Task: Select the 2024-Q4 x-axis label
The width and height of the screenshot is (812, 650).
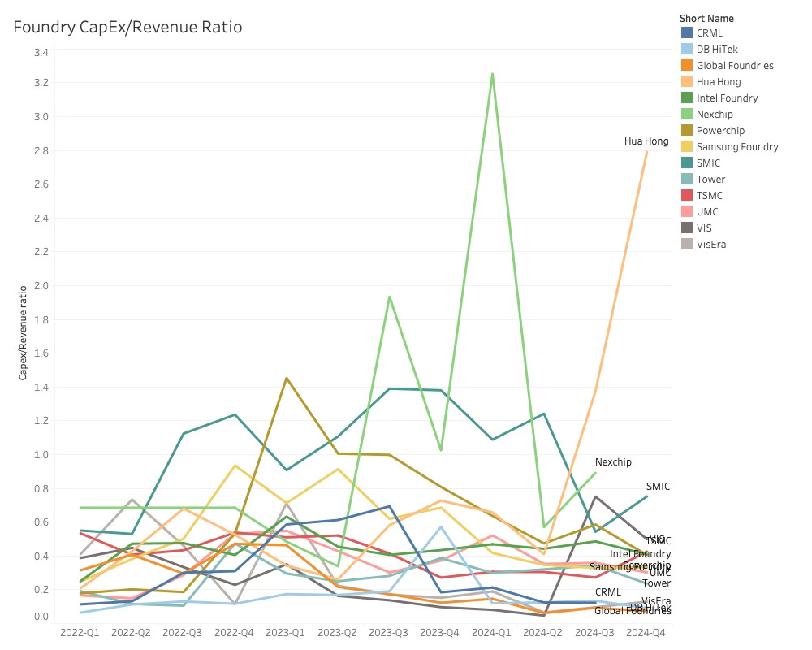Action: click(646, 633)
